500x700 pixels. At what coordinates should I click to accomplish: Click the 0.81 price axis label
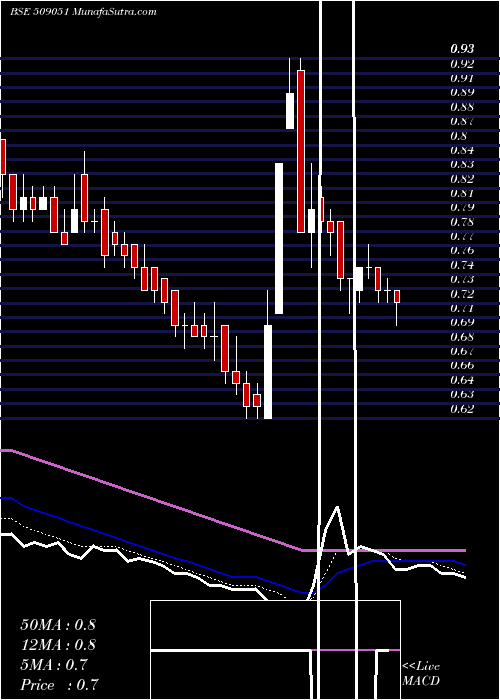(462, 193)
